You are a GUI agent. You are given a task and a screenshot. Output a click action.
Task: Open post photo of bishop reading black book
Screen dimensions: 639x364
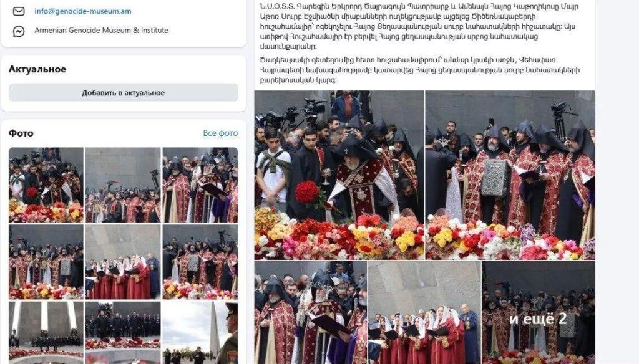pos(311,312)
